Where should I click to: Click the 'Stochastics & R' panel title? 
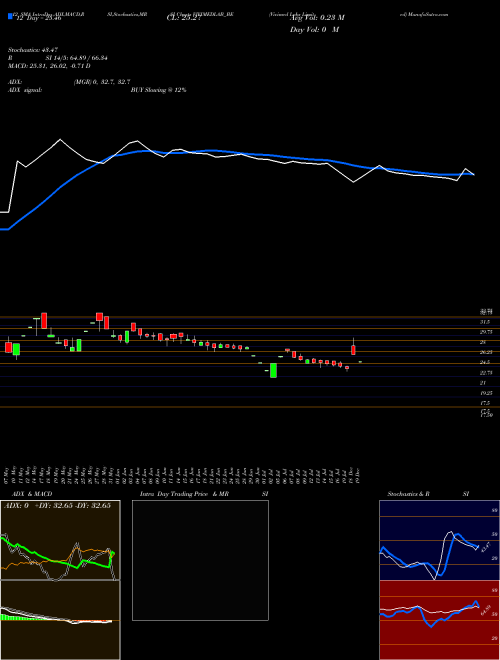(x=409, y=494)
